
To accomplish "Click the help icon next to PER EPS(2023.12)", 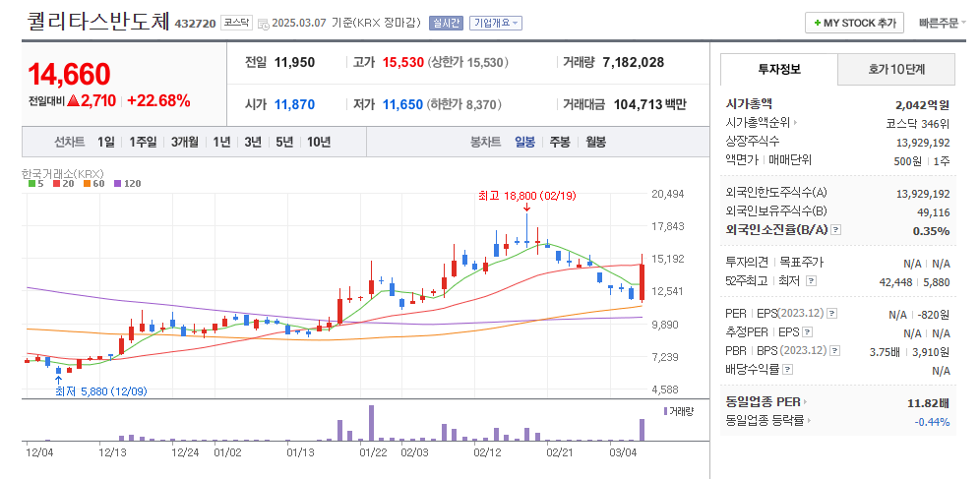I will click(831, 313).
